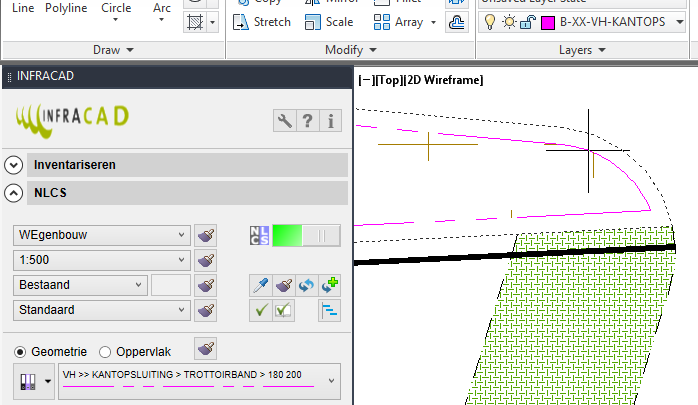The width and height of the screenshot is (698, 405).
Task: Open InfraCAD settings wrench icon
Action: [285, 121]
